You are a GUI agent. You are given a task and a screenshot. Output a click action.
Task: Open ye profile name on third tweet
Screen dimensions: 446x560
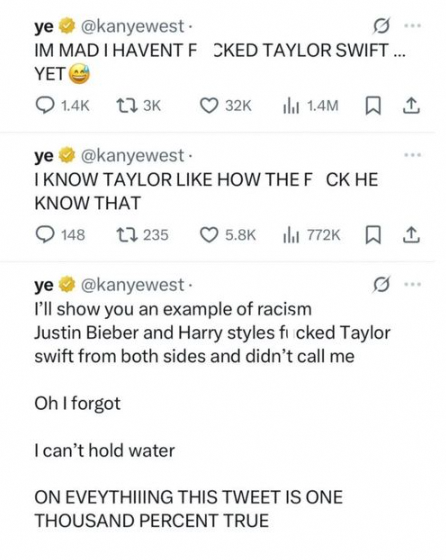(44, 285)
